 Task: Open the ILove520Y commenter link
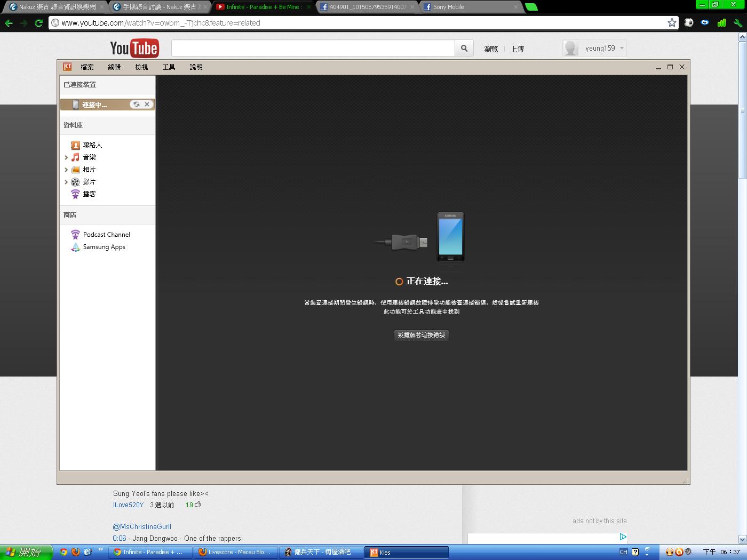(x=128, y=505)
